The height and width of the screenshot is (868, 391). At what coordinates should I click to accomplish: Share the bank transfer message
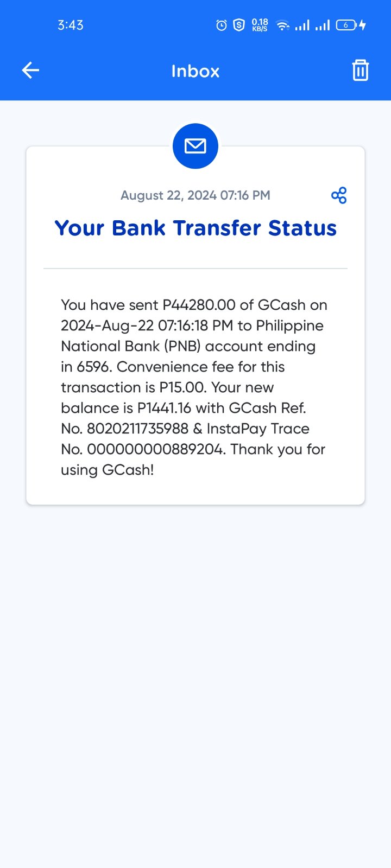pyautogui.click(x=339, y=195)
